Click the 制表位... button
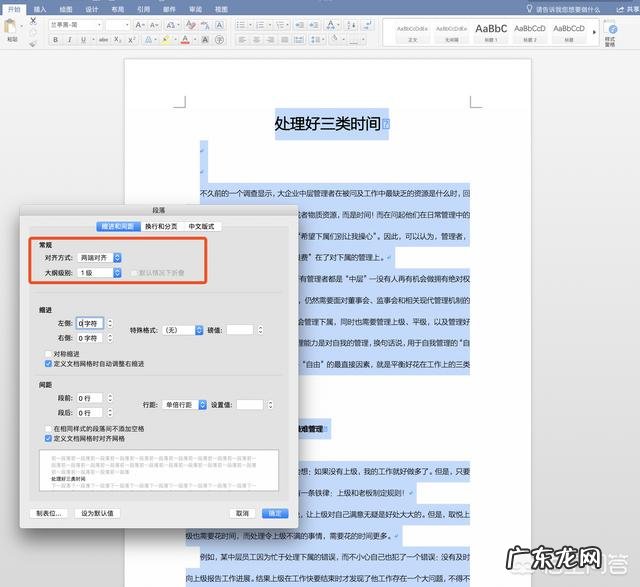 point(49,513)
